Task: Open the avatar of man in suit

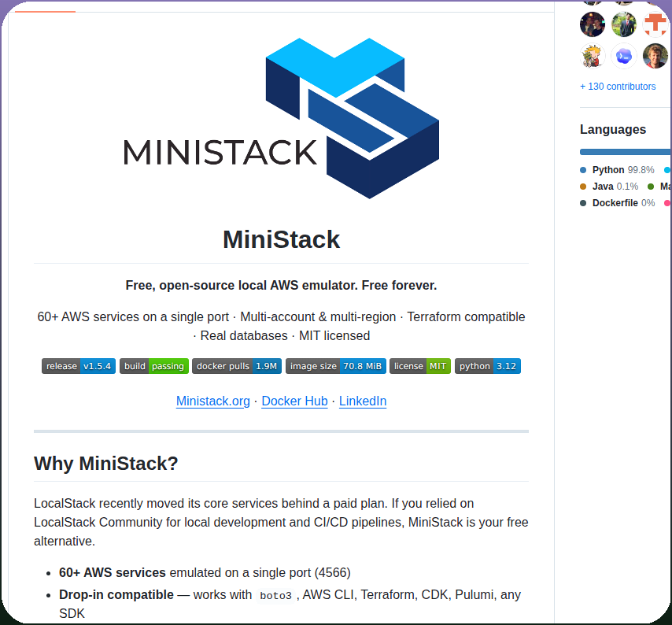Action: click(623, 24)
